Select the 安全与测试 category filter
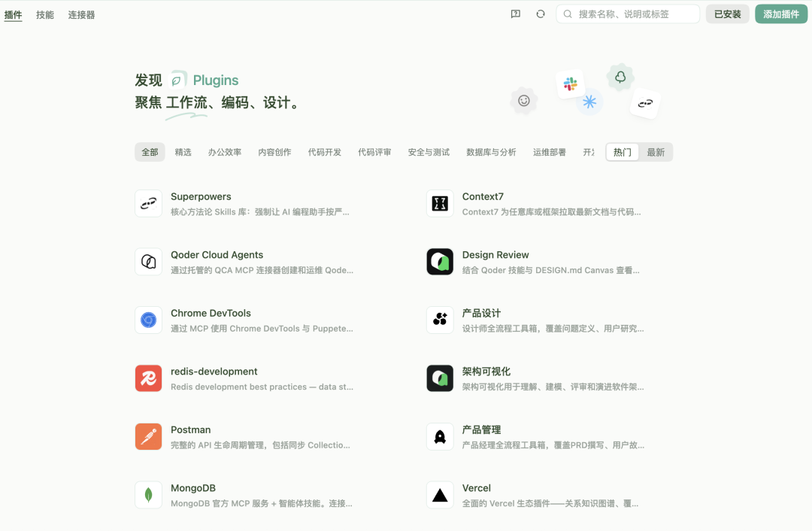812x531 pixels. point(429,153)
